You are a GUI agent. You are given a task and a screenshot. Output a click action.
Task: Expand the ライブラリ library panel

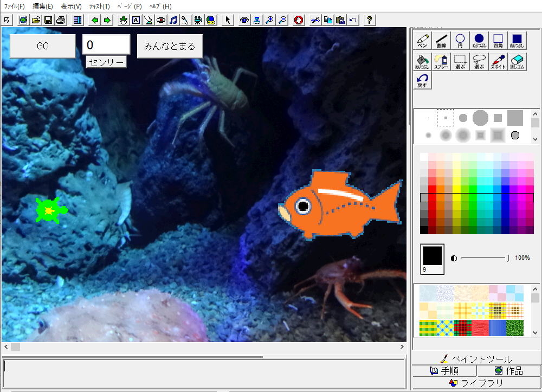tap(476, 383)
